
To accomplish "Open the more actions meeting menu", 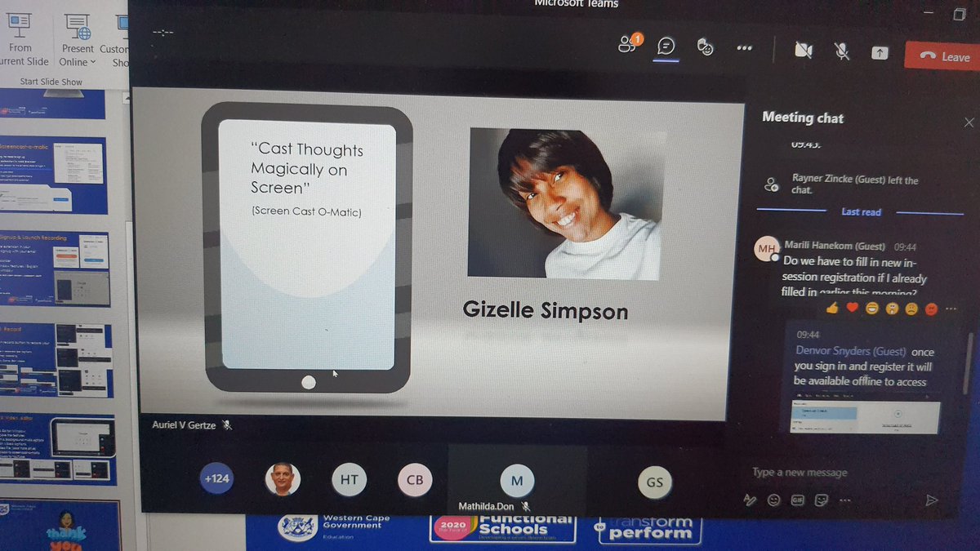I will click(x=744, y=47).
